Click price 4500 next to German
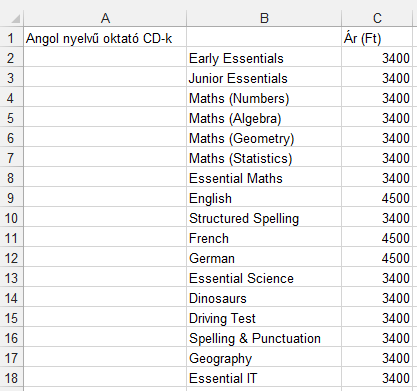This screenshot has width=417, height=391. coord(377,258)
